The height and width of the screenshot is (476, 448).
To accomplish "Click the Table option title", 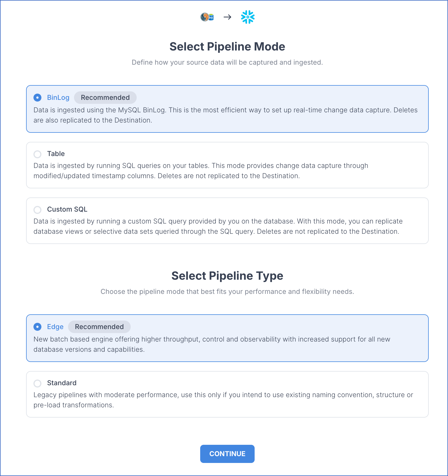I will [56, 154].
